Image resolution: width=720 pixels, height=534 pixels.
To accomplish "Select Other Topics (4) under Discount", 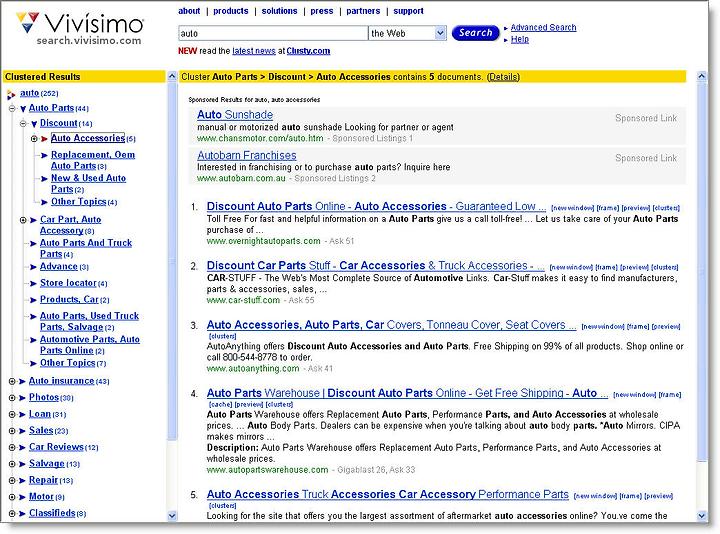I will pyautogui.click(x=79, y=202).
